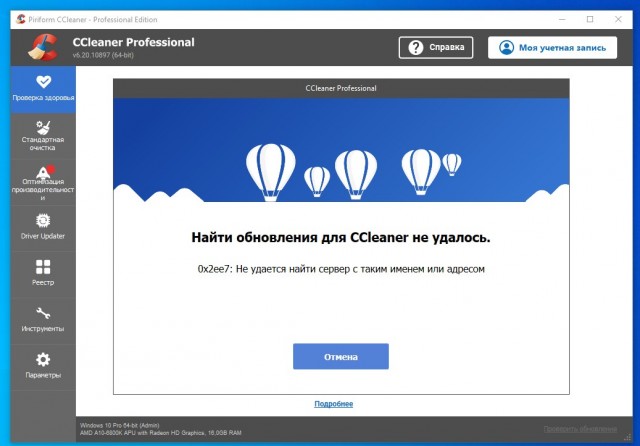Open Моя учетная запись account button
This screenshot has height=446, width=640.
552,48
